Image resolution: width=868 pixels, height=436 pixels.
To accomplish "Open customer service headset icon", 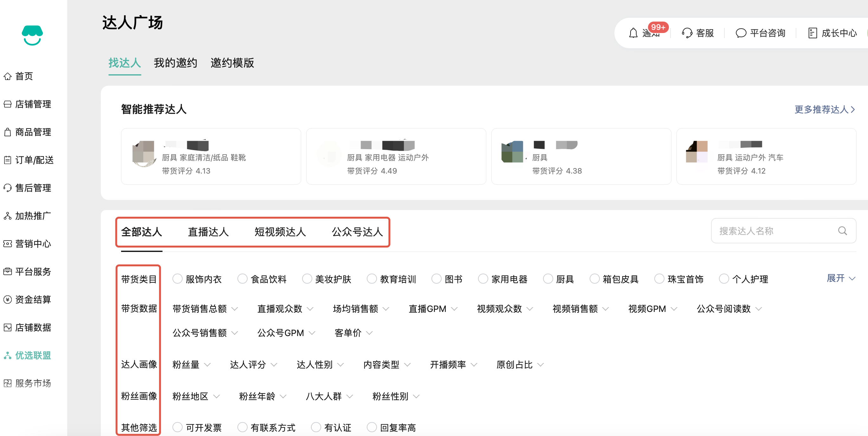I will (687, 33).
